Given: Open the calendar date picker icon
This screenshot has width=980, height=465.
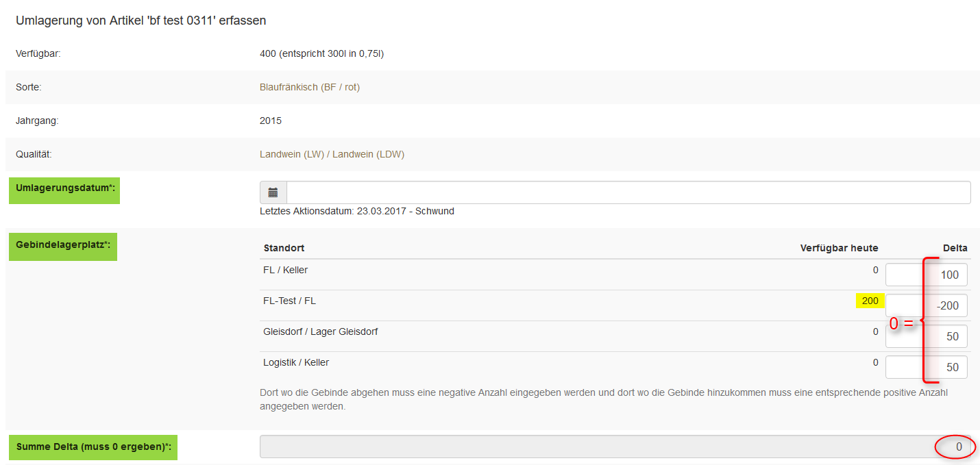Looking at the screenshot, I should pyautogui.click(x=273, y=192).
